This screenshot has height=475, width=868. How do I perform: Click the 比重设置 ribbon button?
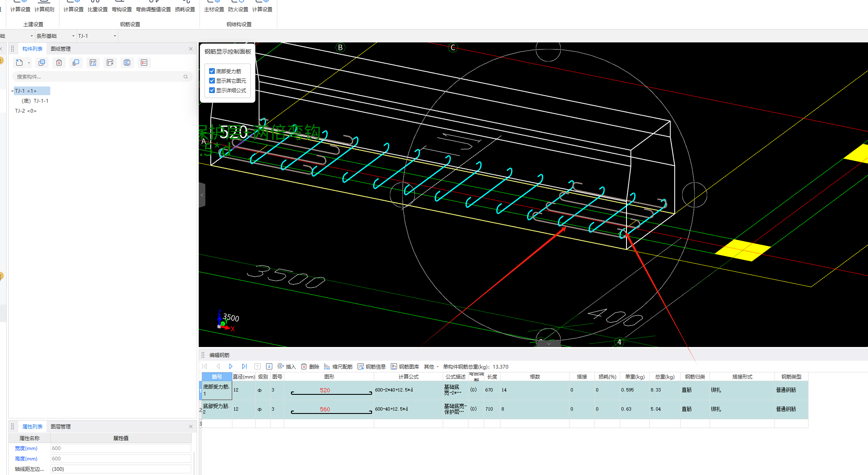tap(98, 7)
